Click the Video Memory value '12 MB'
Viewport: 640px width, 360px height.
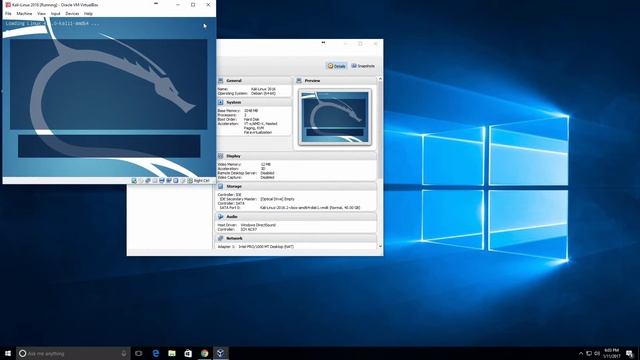(x=265, y=164)
